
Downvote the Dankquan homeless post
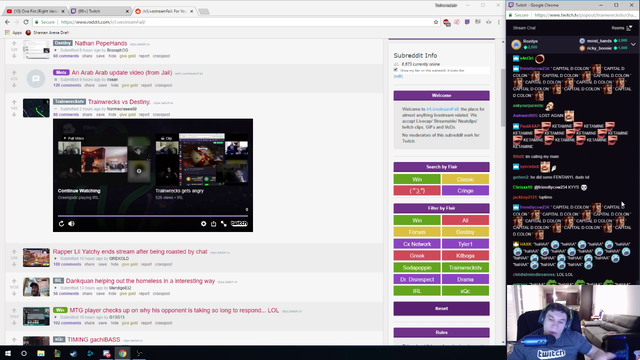14,294
